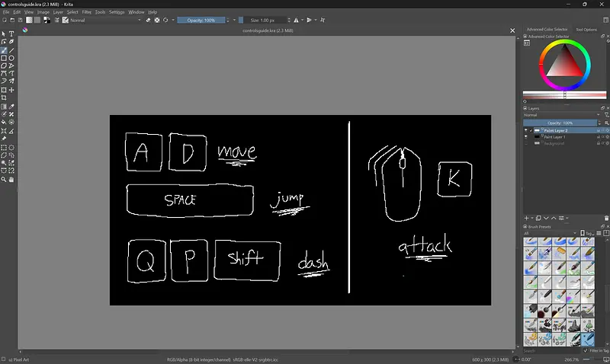Pick the Ellipse shape tool

click(x=11, y=58)
